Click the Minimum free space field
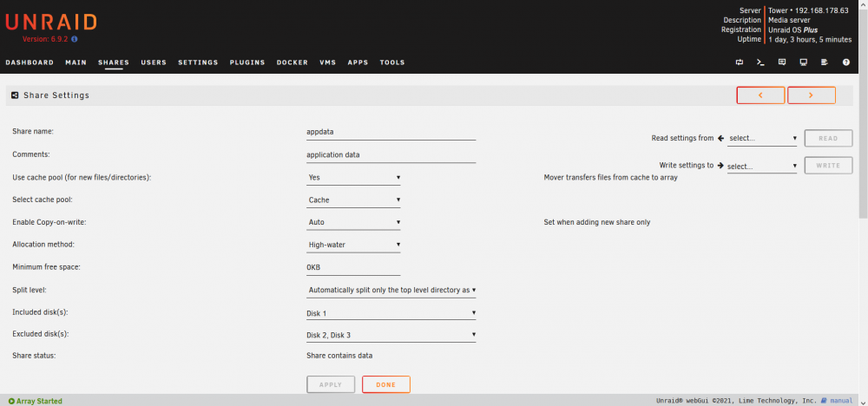 (353, 267)
